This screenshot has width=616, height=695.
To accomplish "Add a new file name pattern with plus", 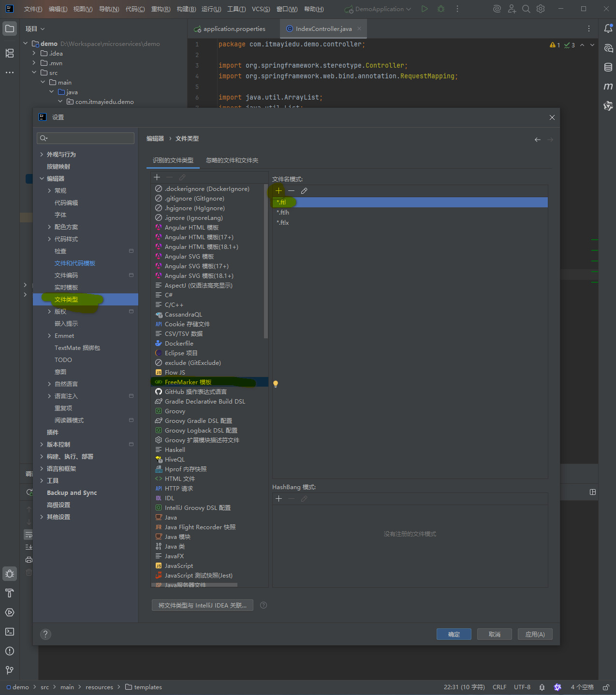I will click(279, 190).
